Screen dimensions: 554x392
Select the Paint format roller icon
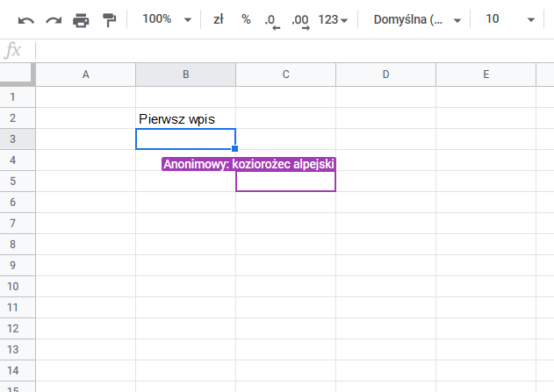(109, 19)
